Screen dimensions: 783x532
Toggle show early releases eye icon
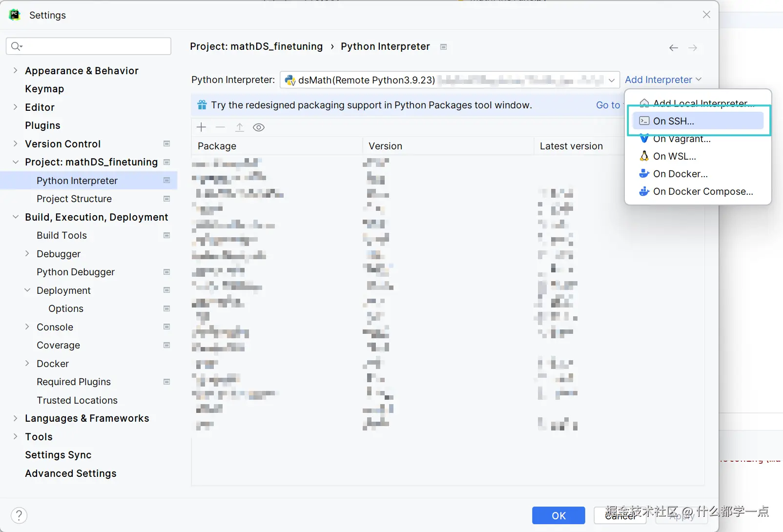click(259, 127)
